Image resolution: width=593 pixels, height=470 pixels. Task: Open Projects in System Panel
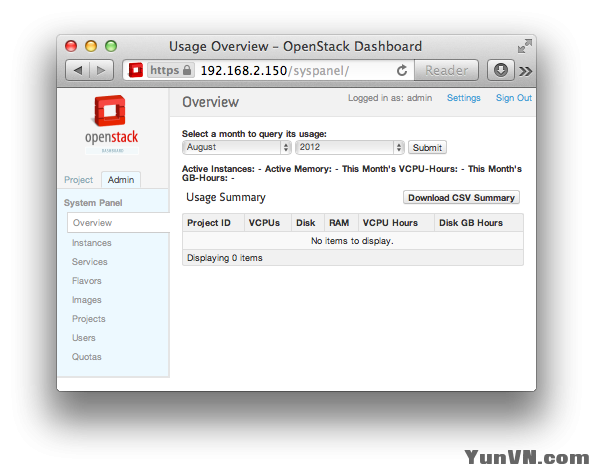click(x=88, y=319)
